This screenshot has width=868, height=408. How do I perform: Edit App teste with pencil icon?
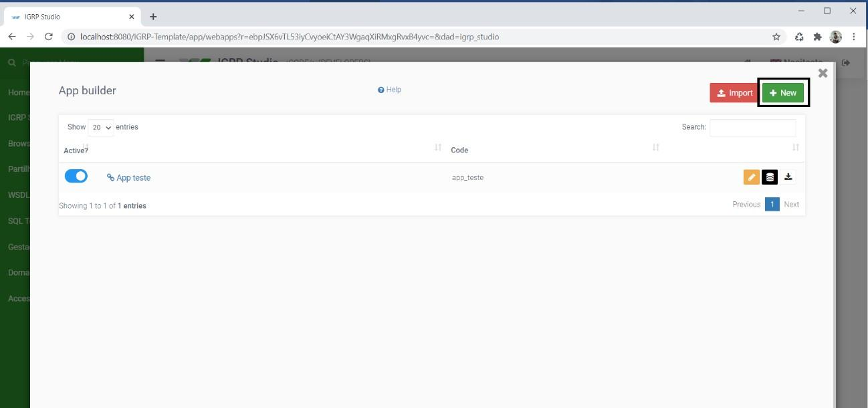pyautogui.click(x=751, y=177)
